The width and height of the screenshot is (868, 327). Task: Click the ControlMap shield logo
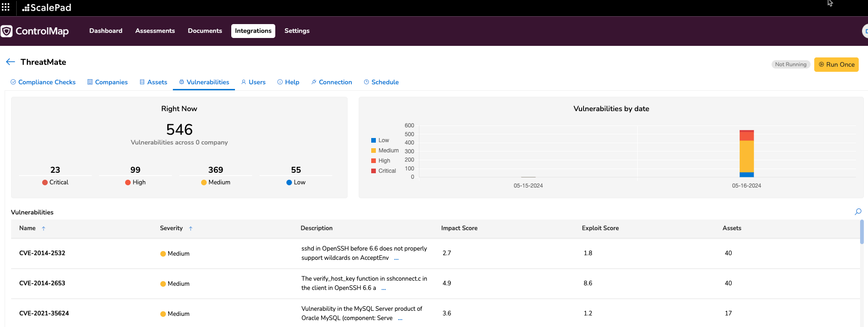[6, 31]
